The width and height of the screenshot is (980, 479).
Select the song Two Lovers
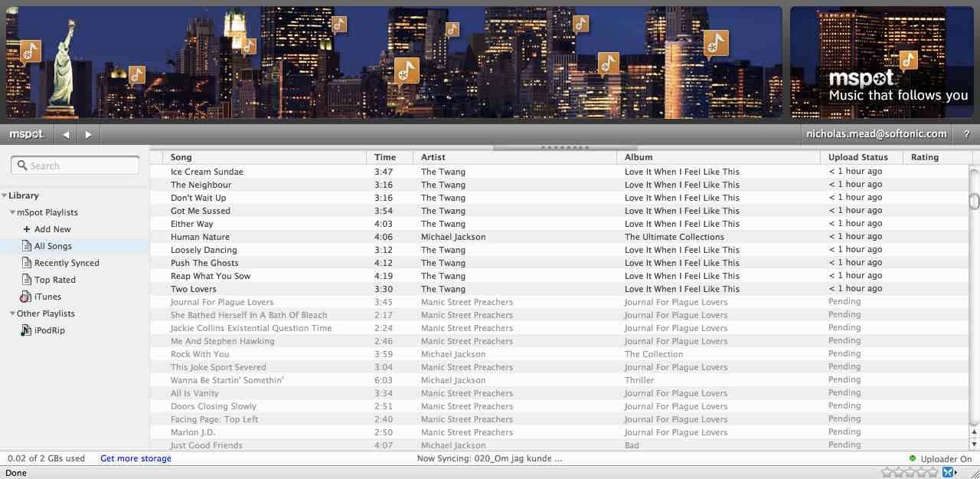(194, 289)
